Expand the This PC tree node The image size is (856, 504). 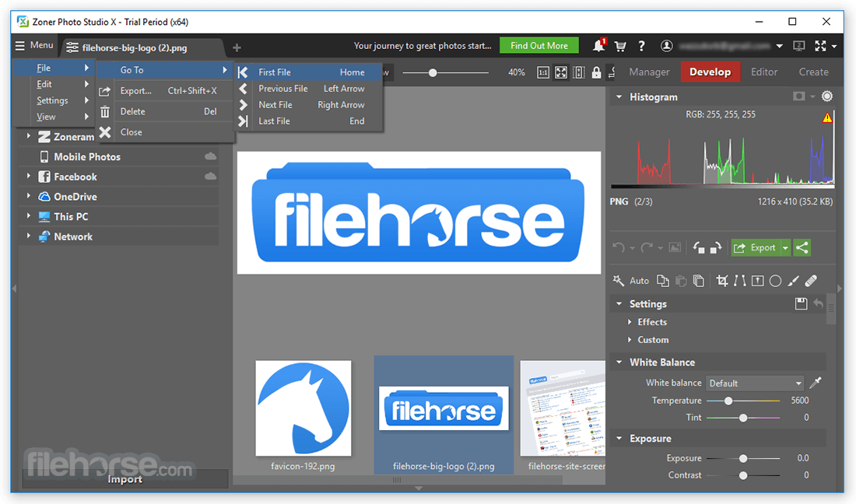point(28,216)
